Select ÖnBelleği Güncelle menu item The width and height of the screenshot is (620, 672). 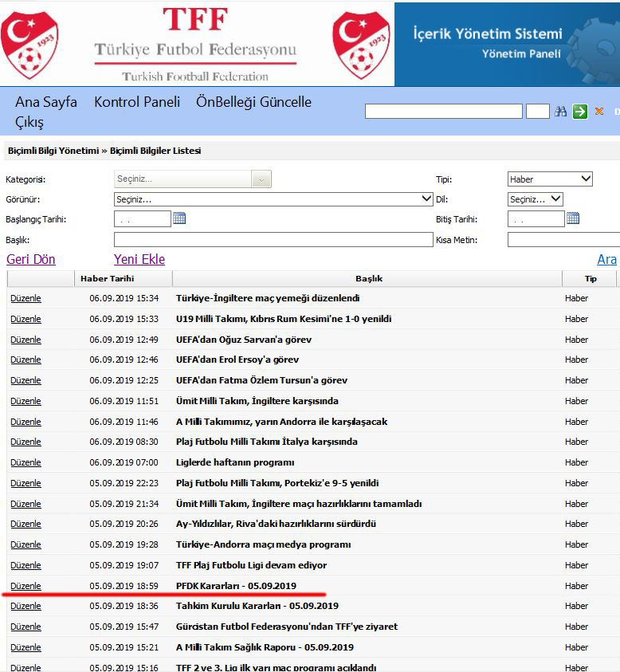click(x=253, y=102)
